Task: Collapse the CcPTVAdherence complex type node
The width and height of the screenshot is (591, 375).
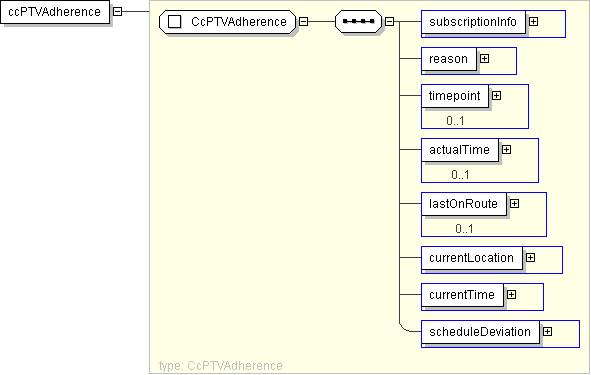Action: tap(303, 21)
